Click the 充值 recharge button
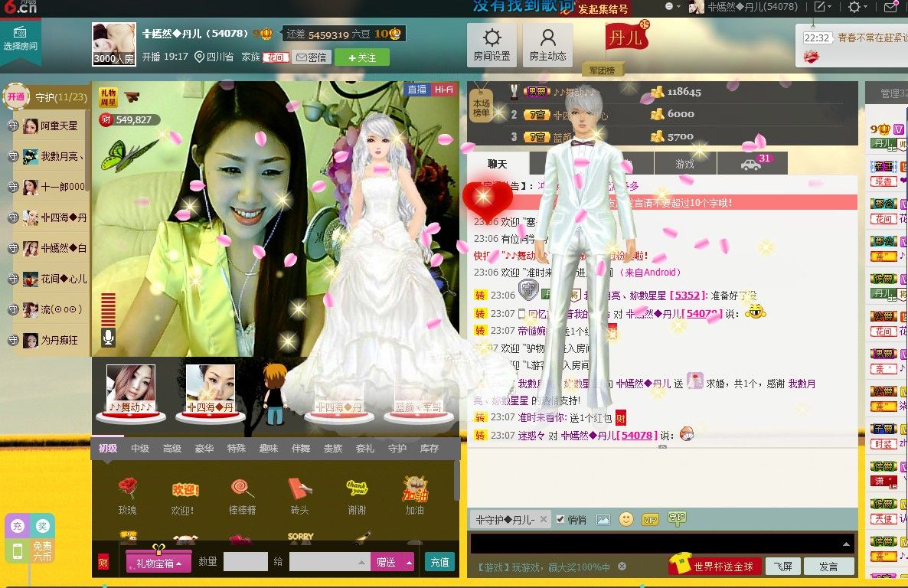Image resolution: width=908 pixels, height=588 pixels. point(440,562)
